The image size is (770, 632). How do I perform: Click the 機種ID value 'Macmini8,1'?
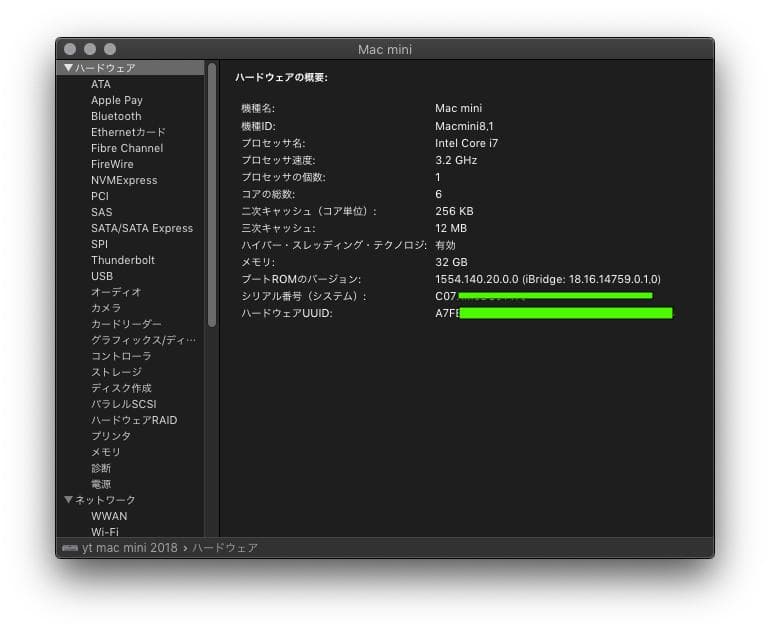pos(464,126)
